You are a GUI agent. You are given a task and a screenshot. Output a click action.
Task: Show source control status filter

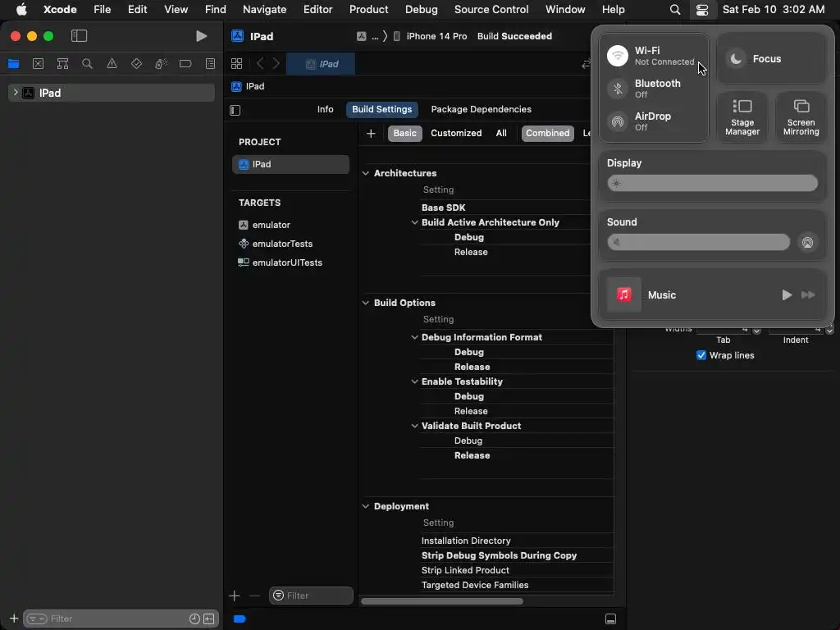(209, 619)
